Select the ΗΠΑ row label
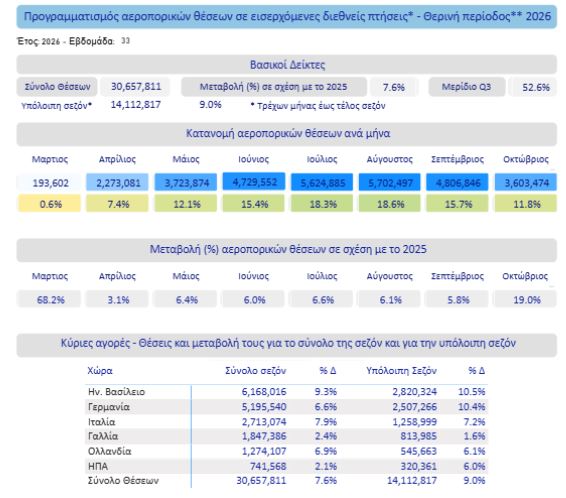 click(x=98, y=467)
